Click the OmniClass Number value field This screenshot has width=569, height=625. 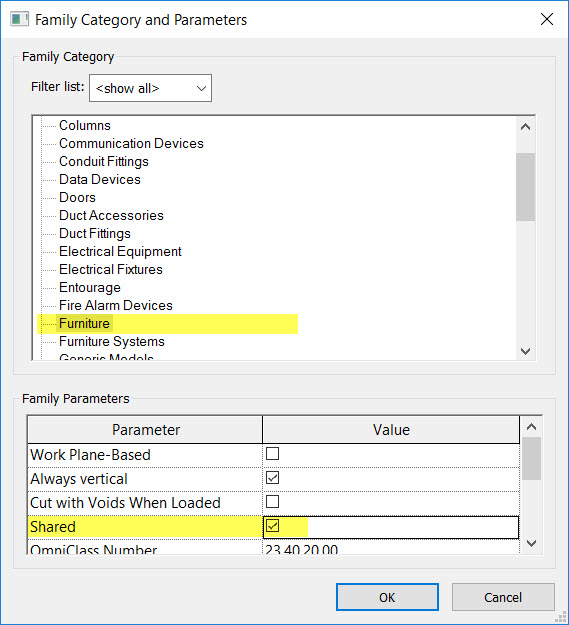click(x=391, y=548)
